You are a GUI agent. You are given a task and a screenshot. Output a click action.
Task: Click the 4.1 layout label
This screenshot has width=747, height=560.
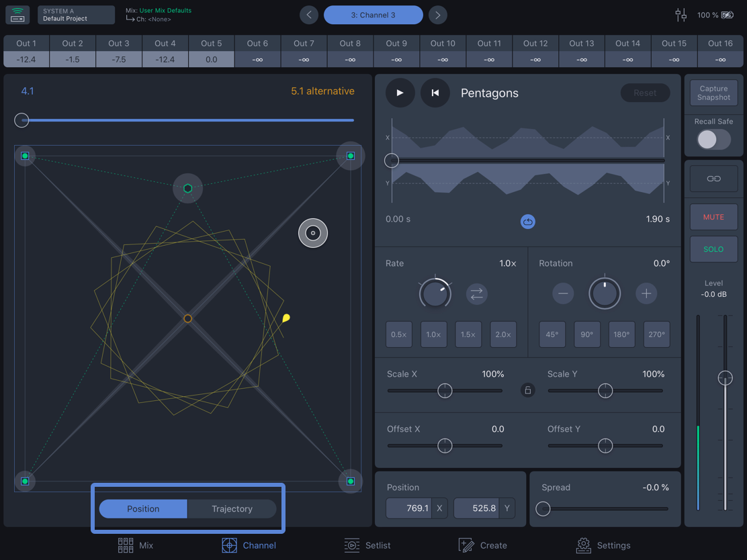click(x=27, y=91)
